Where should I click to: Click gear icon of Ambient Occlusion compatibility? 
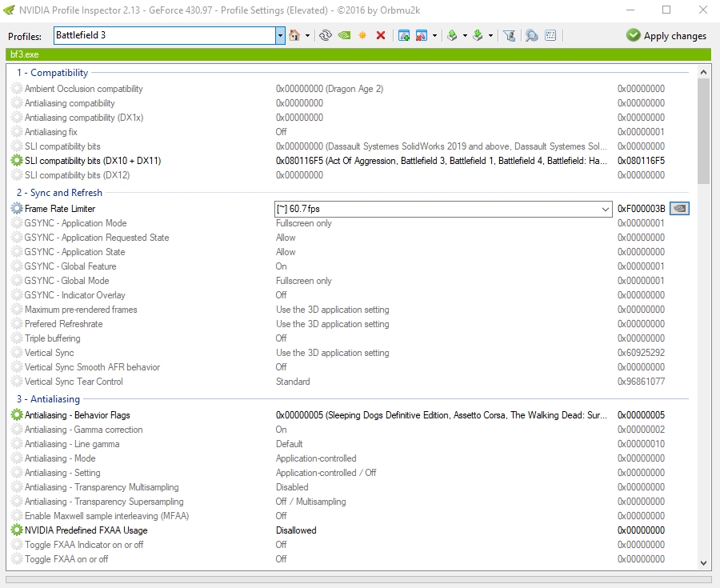[17, 89]
